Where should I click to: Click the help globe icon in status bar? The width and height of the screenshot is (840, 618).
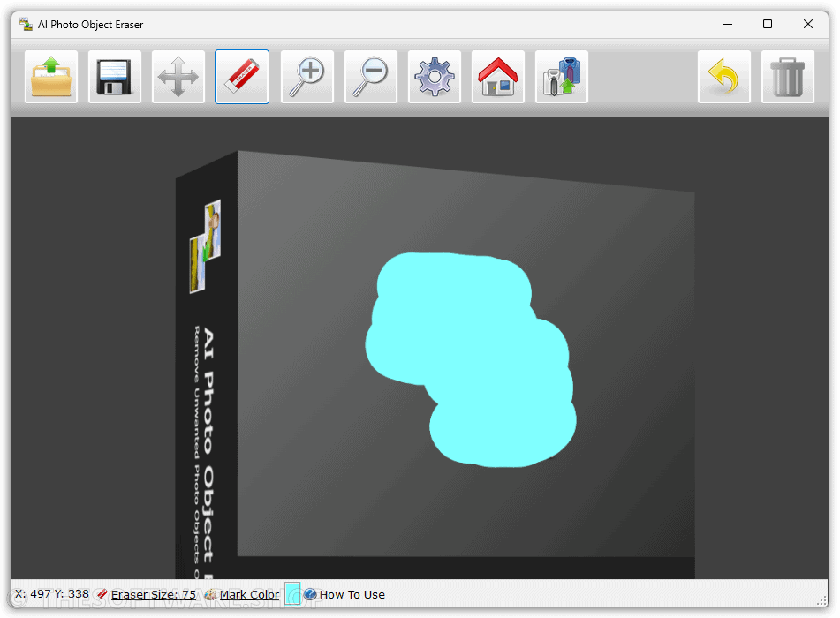pos(310,594)
